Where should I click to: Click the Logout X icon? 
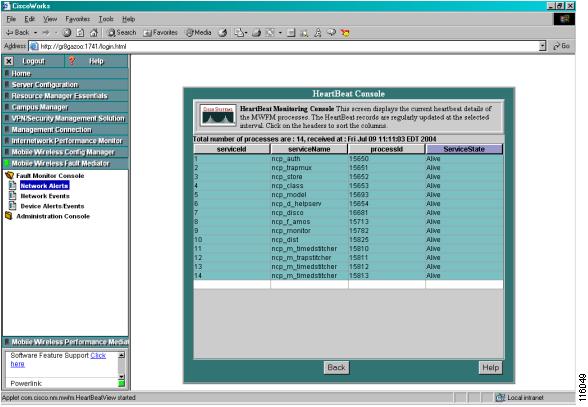[x=9, y=61]
